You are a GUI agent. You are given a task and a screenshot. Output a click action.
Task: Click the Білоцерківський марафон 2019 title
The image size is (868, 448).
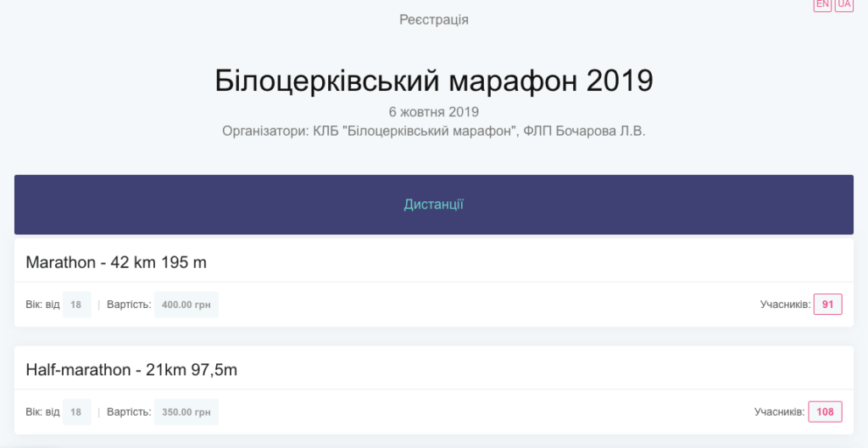click(x=433, y=81)
